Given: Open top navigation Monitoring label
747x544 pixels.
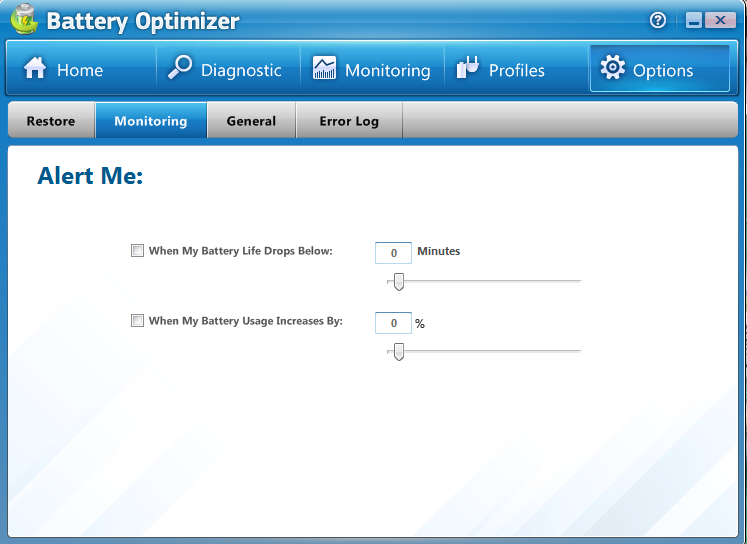Looking at the screenshot, I should [x=387, y=71].
